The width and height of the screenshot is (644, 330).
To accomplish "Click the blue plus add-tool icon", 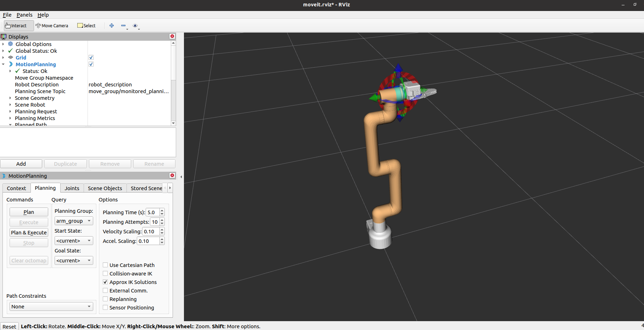I will (x=112, y=25).
